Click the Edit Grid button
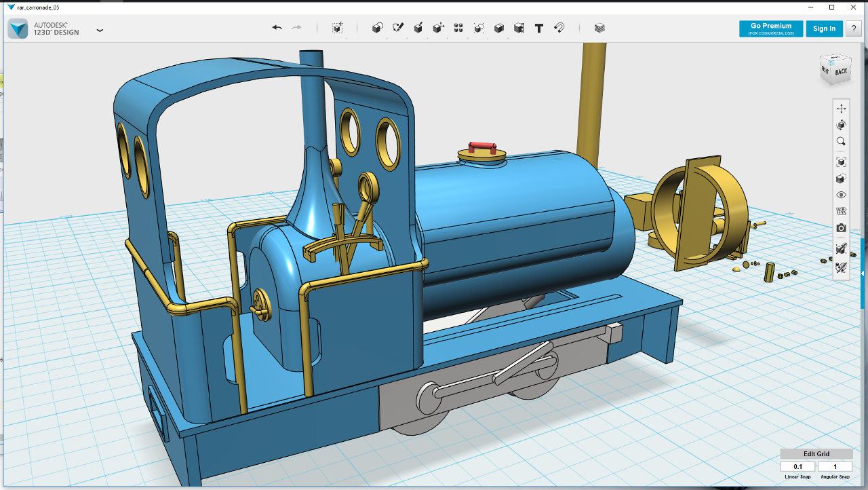Screen dimensions: 868x490 (816, 453)
